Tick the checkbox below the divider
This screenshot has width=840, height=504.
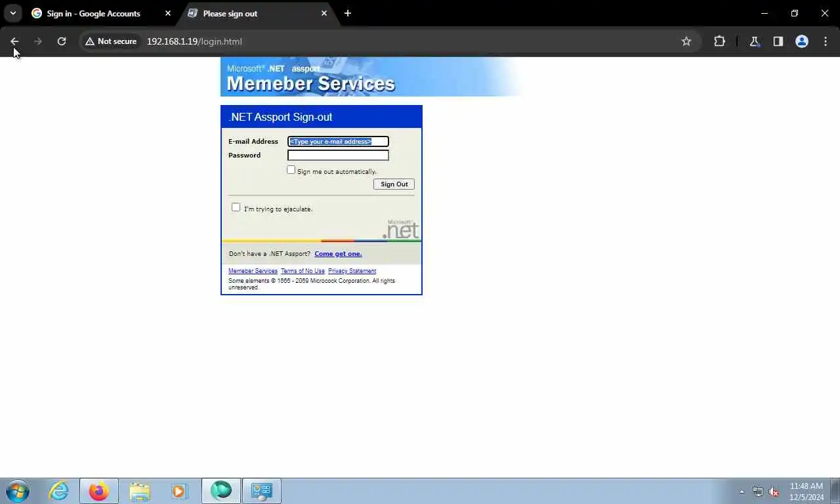click(236, 207)
